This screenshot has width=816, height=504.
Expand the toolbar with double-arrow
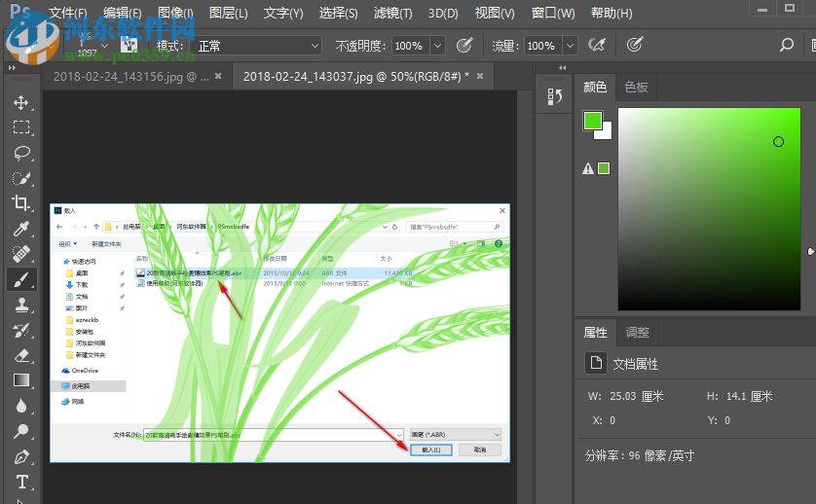pos(12,67)
